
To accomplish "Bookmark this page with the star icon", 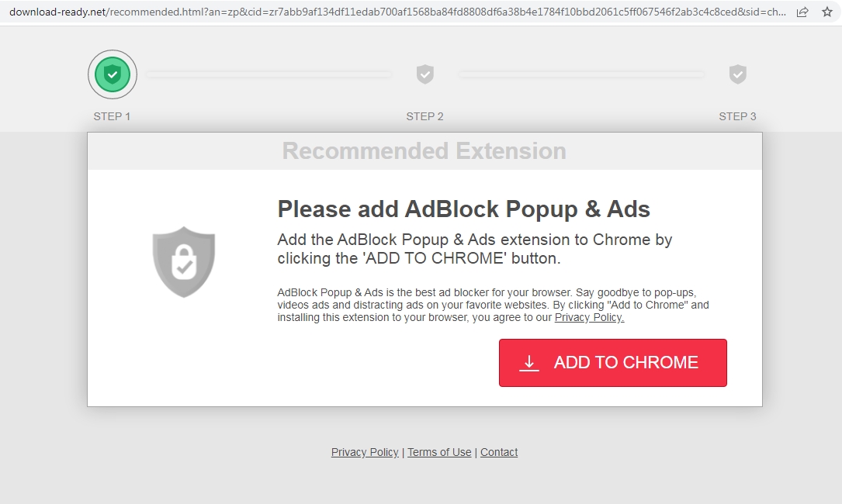I will pos(827,12).
